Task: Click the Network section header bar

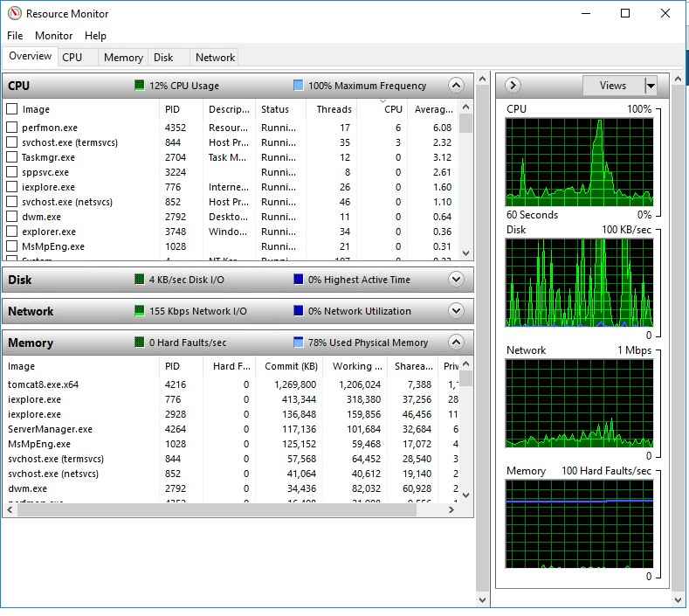Action: (238, 311)
